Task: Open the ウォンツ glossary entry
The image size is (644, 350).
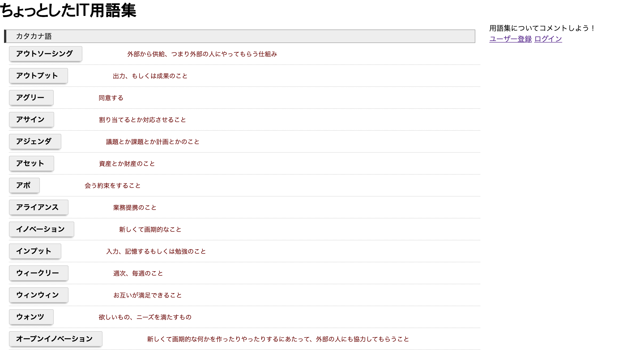Action: tap(31, 317)
